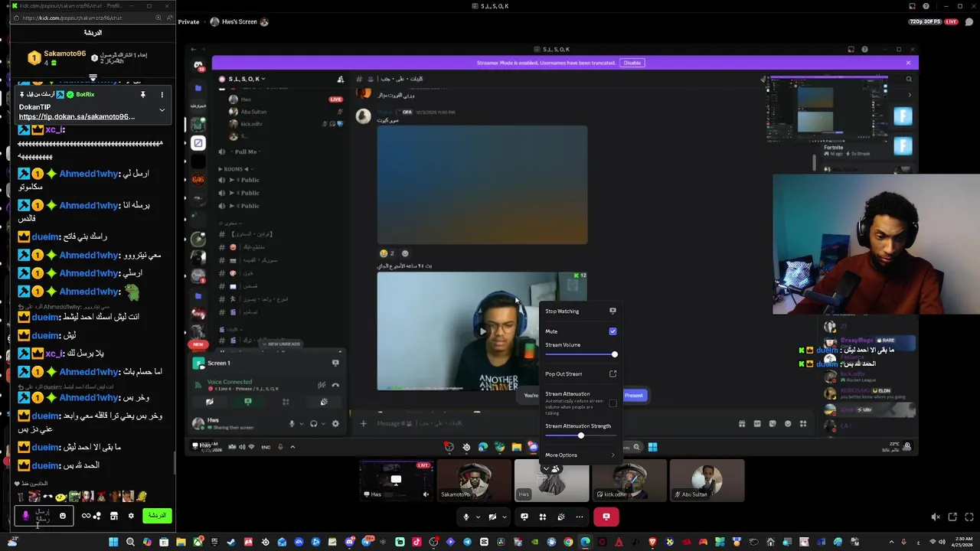Click the blue Present button
Screen dimensions: 980x551
tap(633, 396)
